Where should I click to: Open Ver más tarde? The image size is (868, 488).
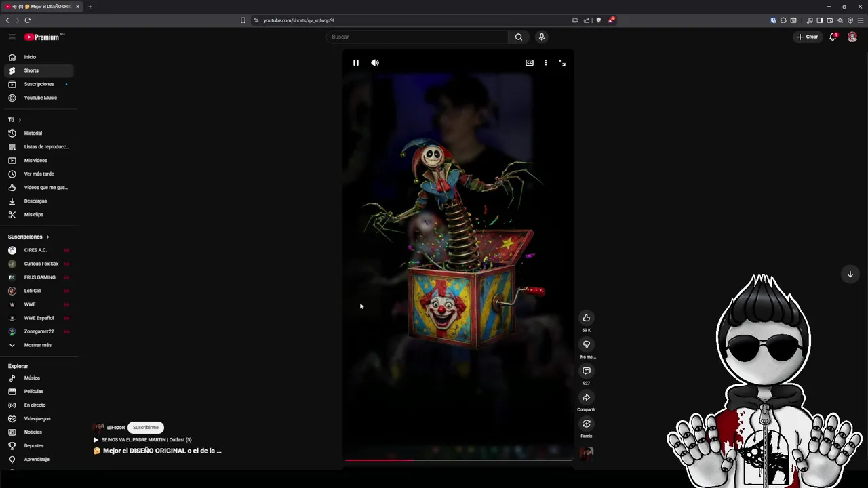[x=38, y=174]
